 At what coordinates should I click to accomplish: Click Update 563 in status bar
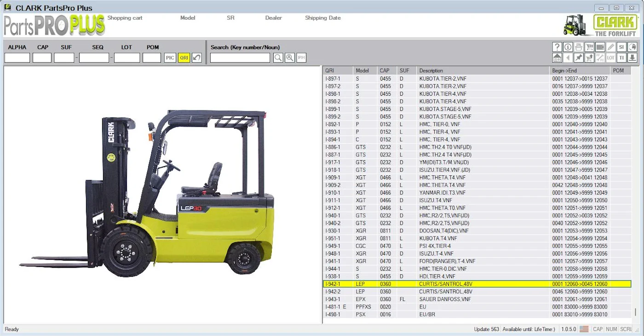(486, 329)
